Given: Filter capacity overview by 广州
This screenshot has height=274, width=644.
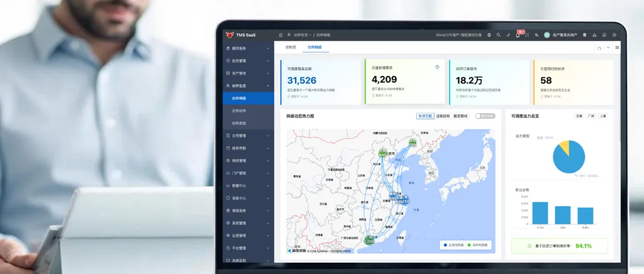Looking at the screenshot, I should 591,116.
